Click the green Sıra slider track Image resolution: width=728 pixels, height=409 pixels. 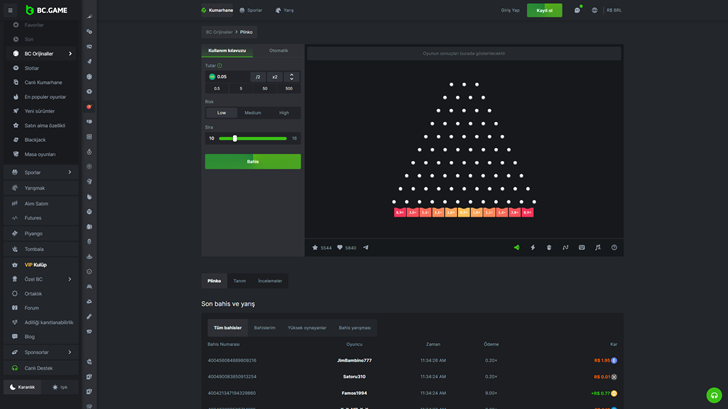(x=253, y=138)
